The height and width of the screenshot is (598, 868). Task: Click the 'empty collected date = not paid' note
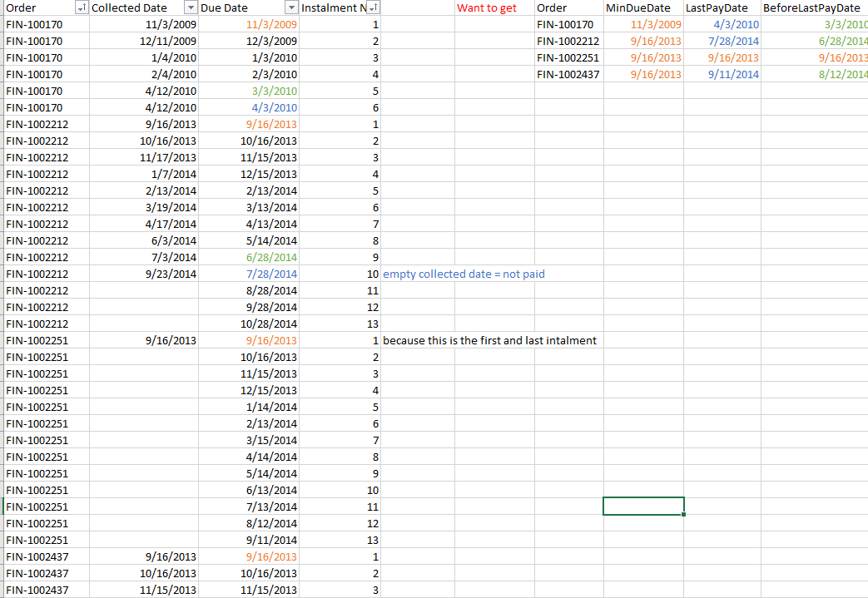464,274
